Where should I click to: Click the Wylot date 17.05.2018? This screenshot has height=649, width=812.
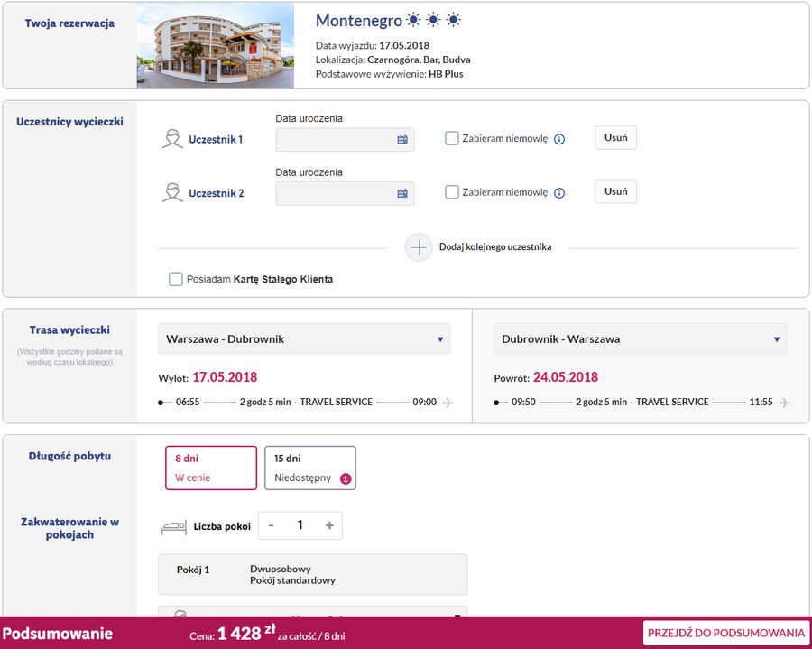tap(225, 377)
